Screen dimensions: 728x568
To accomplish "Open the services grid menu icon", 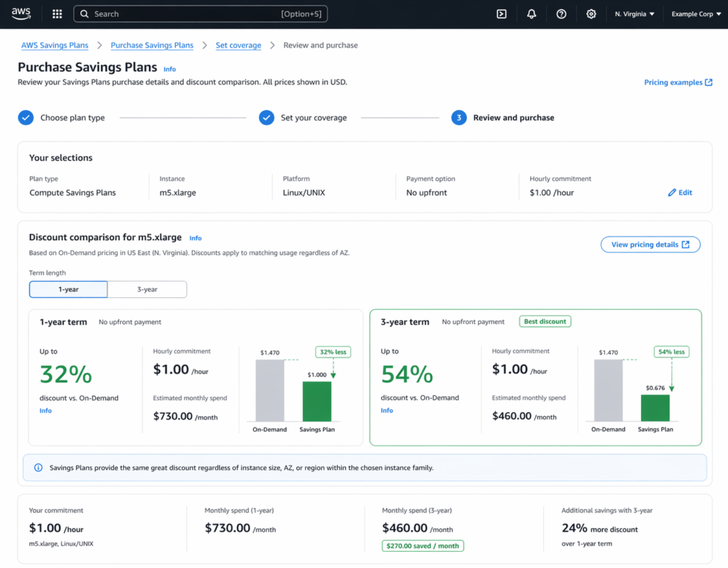I will click(x=57, y=13).
